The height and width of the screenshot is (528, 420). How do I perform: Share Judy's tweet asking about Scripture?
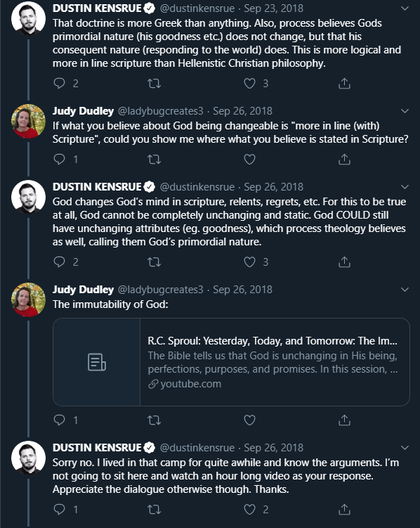click(x=344, y=160)
